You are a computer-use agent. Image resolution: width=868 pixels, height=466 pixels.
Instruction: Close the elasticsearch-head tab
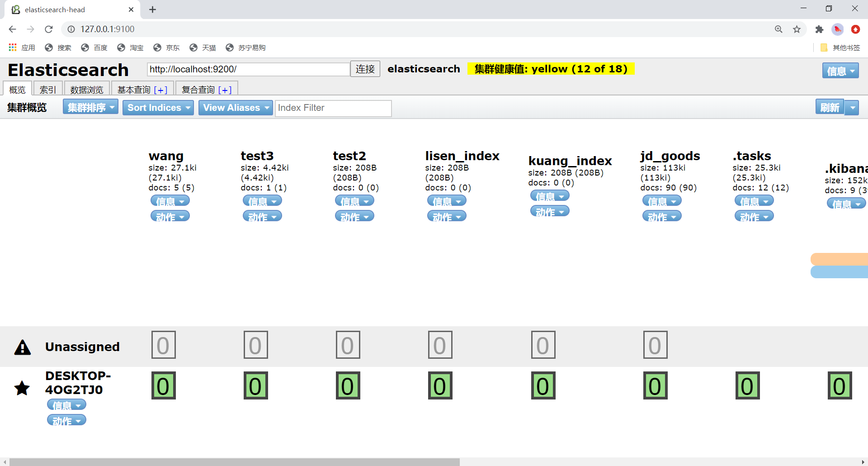pyautogui.click(x=131, y=10)
